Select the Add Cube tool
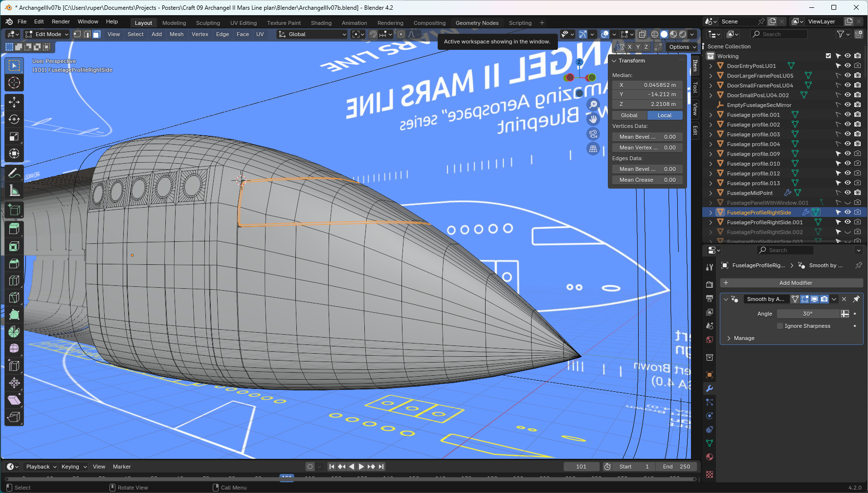This screenshot has width=868, height=493. click(x=14, y=210)
